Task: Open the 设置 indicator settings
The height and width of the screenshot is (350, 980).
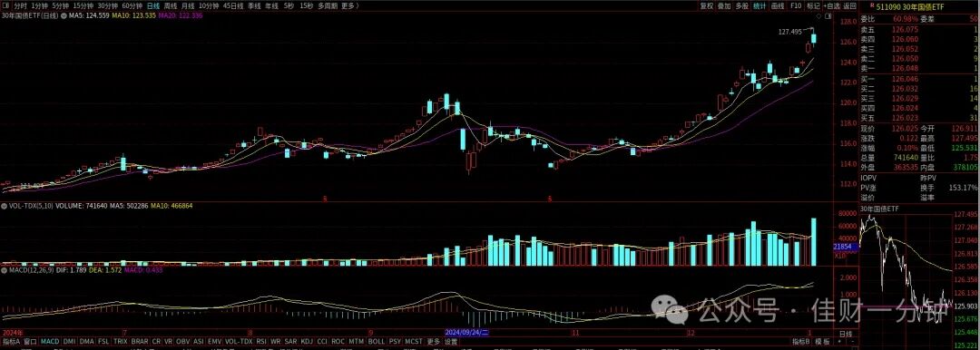Action: pyautogui.click(x=451, y=341)
